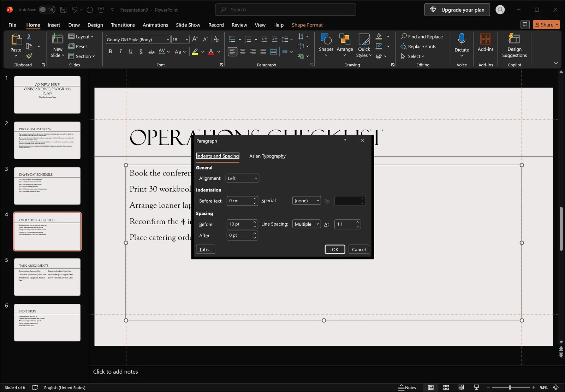This screenshot has height=392, width=565.
Task: Click the Undo icon
Action: click(x=74, y=10)
